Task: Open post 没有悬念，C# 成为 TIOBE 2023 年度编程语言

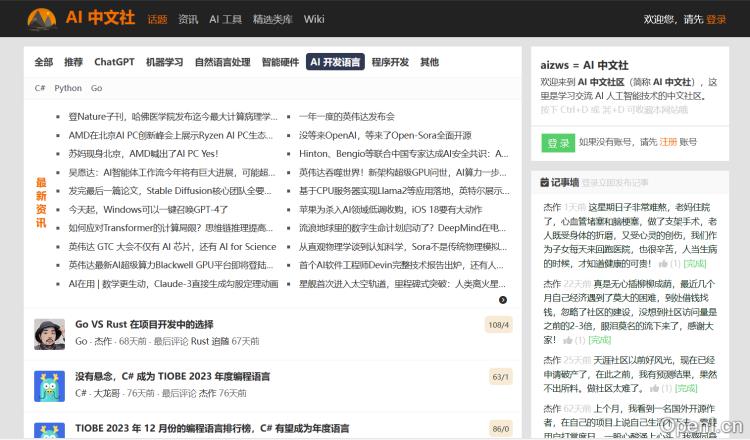Action: pyautogui.click(x=173, y=376)
